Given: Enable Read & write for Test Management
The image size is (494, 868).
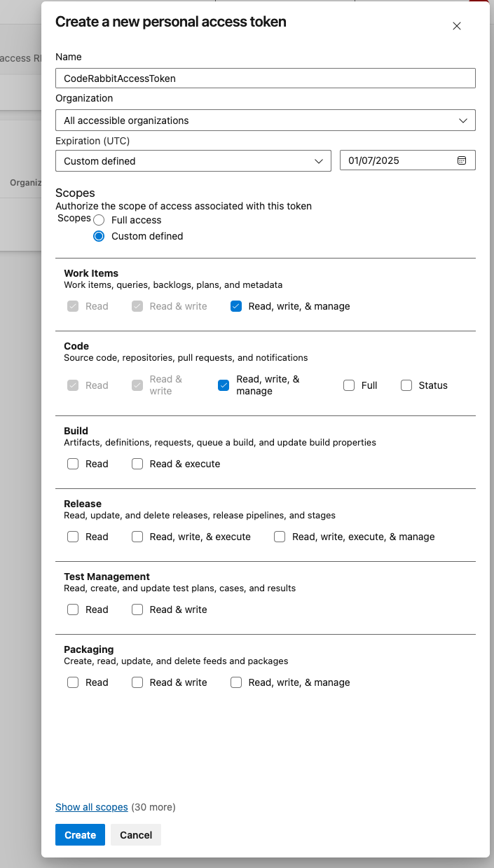Looking at the screenshot, I should (137, 609).
